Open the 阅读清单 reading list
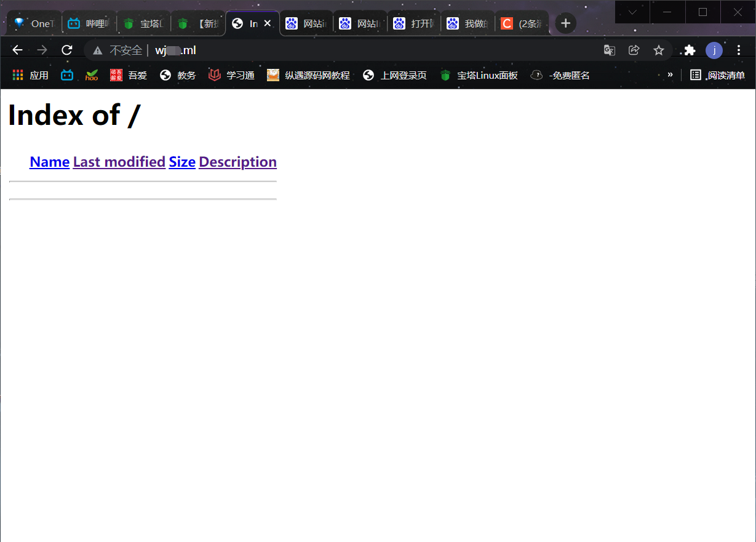Viewport: 756px width, 542px height. pos(717,75)
